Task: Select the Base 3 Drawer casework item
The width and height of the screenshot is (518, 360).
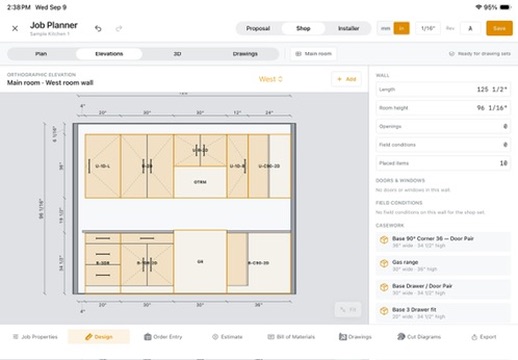Action: click(x=443, y=313)
